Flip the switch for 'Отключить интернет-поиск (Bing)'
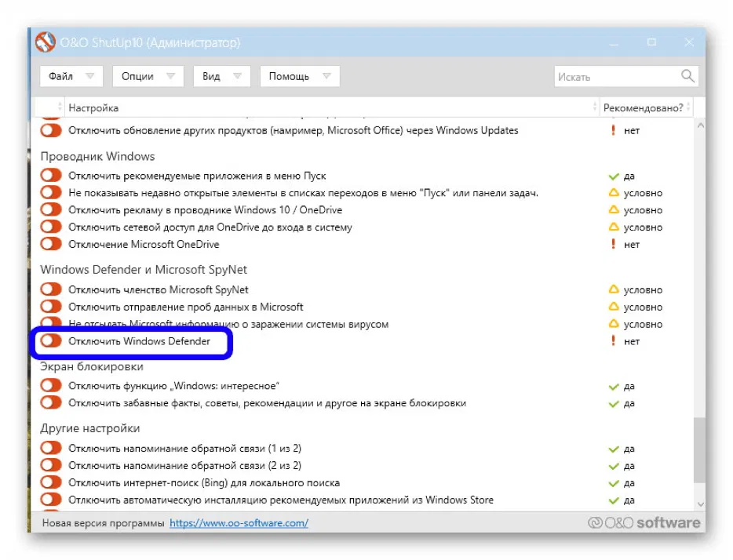Image resolution: width=733 pixels, height=560 pixels. pos(50,482)
